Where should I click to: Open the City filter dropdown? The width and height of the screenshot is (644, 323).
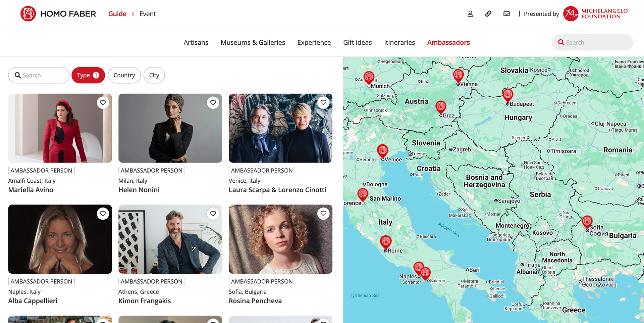(x=154, y=75)
